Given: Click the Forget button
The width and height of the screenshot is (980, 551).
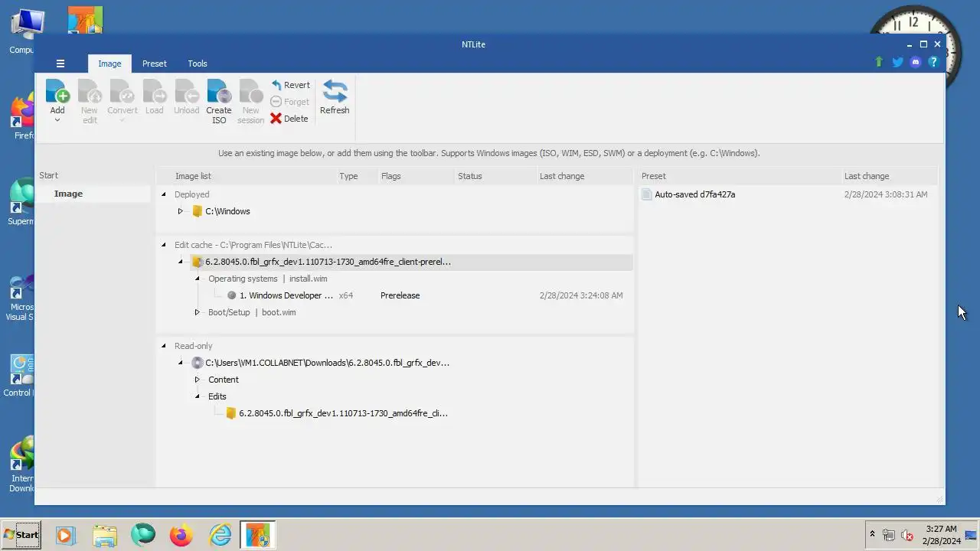Looking at the screenshot, I should click(x=290, y=102).
